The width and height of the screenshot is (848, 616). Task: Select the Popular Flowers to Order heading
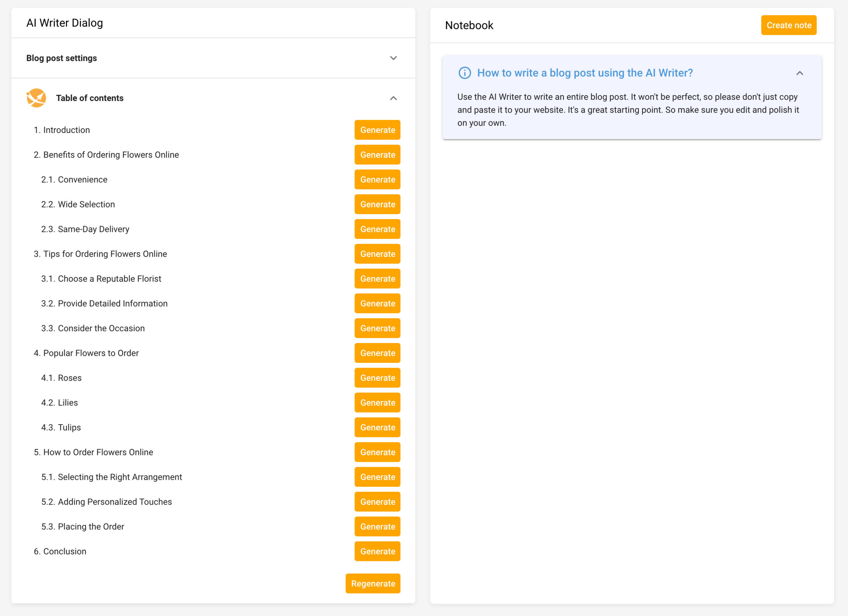(90, 353)
